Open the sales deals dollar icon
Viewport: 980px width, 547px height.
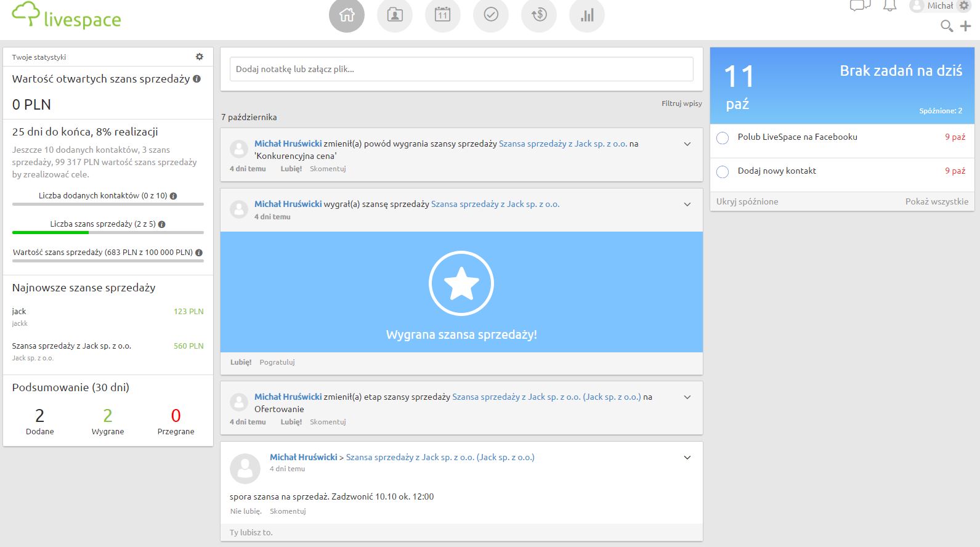(x=539, y=15)
